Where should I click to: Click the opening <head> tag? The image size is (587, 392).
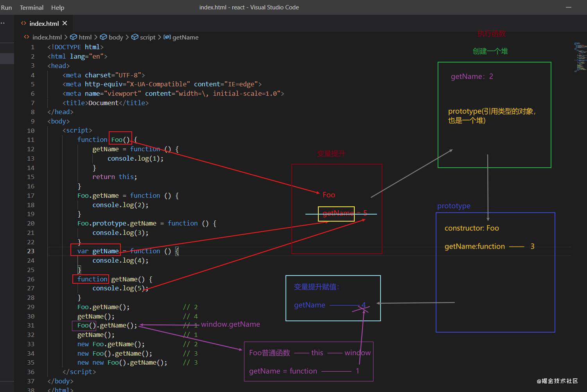click(x=59, y=66)
